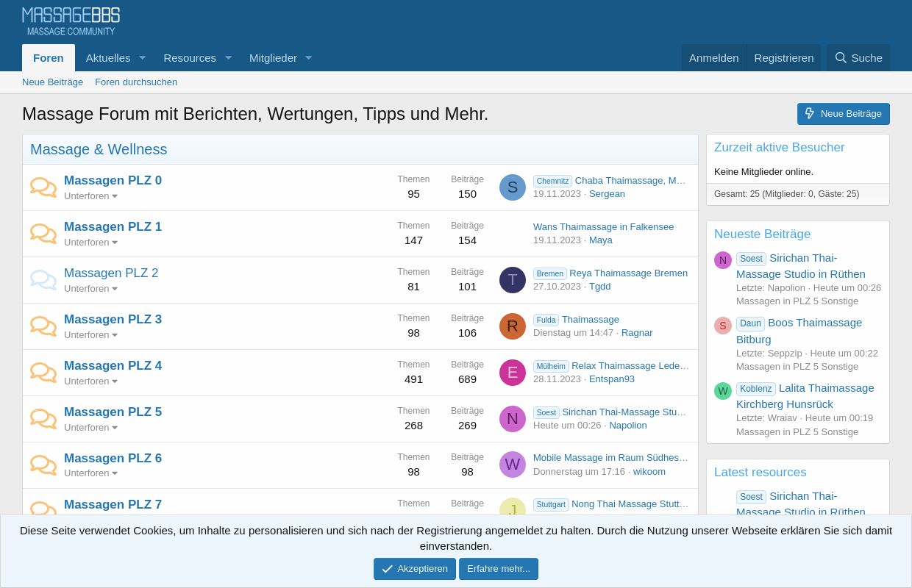Click Wraiav's avatar in the sidebar

tap(723, 391)
